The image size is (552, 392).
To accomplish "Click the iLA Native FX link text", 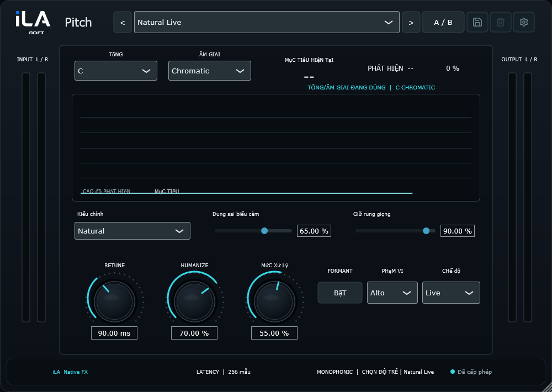I will pos(70,372).
